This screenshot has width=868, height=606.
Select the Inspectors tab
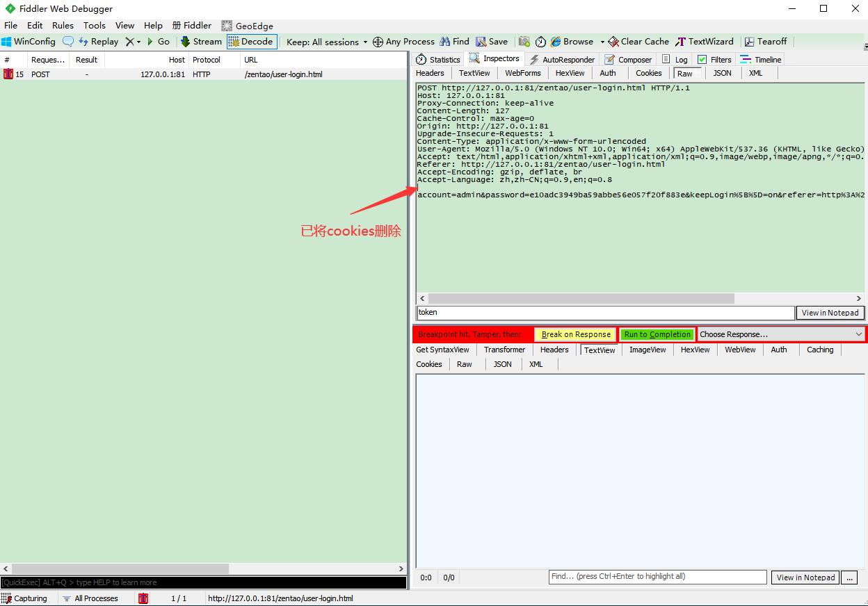[x=495, y=59]
